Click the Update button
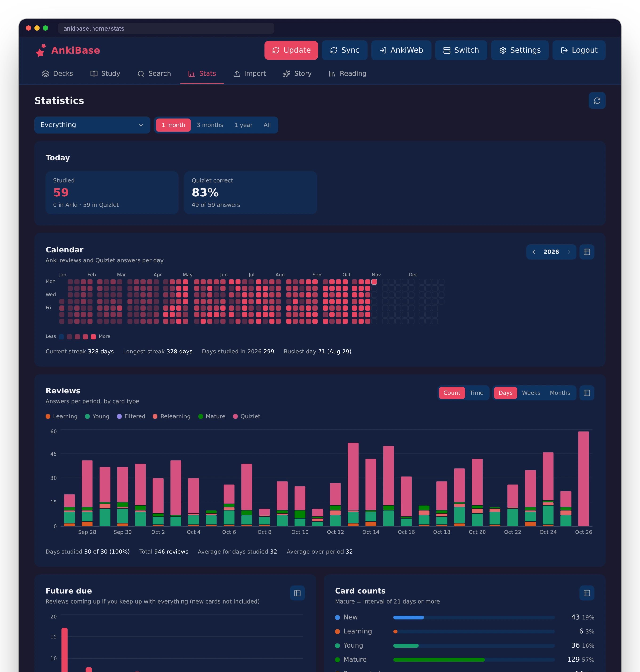 click(291, 50)
